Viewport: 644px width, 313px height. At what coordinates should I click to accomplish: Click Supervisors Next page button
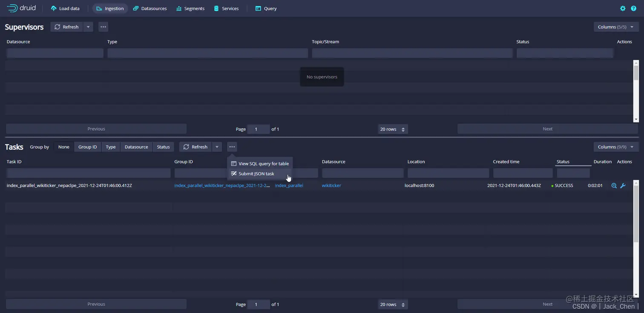pyautogui.click(x=547, y=129)
